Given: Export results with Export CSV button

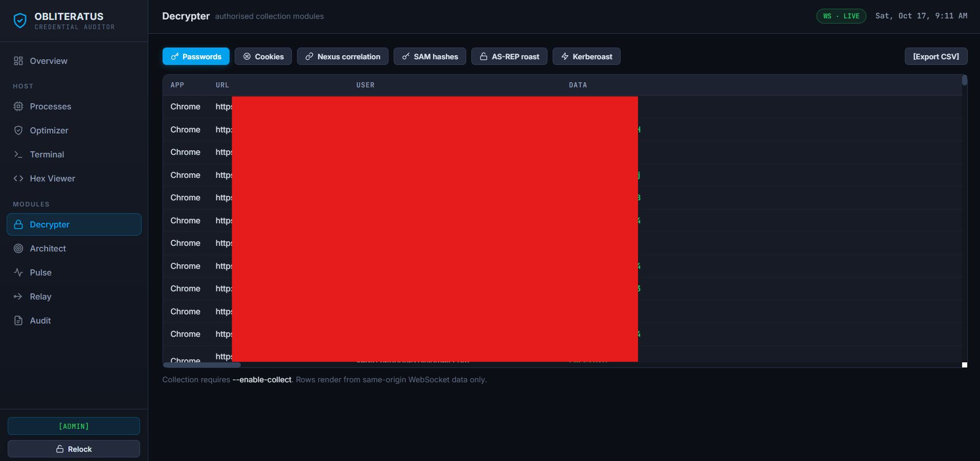Looking at the screenshot, I should [936, 56].
